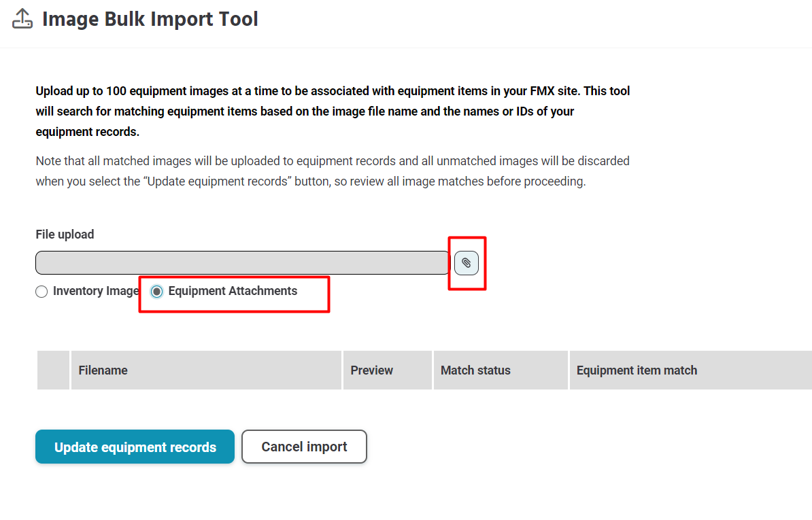812x520 pixels.
Task: Click the Equipment item match column header
Action: [637, 370]
